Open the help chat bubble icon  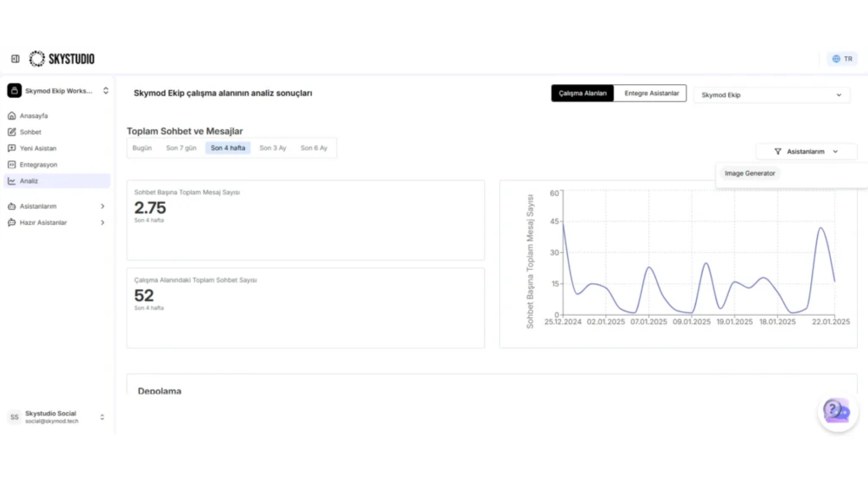click(x=838, y=412)
